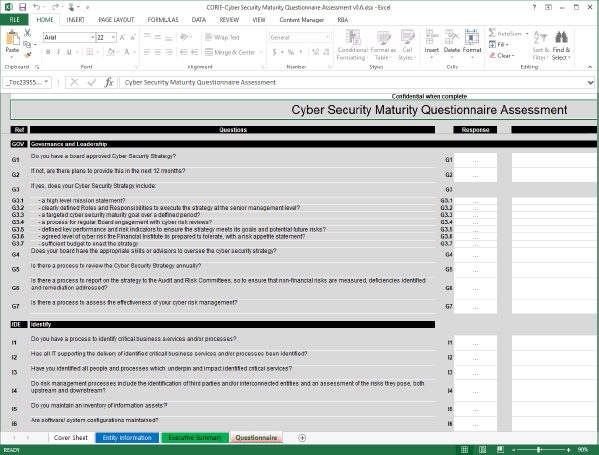Viewport: 599px width, 455px height.
Task: Click AutoSum sigma button
Action: 505,33
